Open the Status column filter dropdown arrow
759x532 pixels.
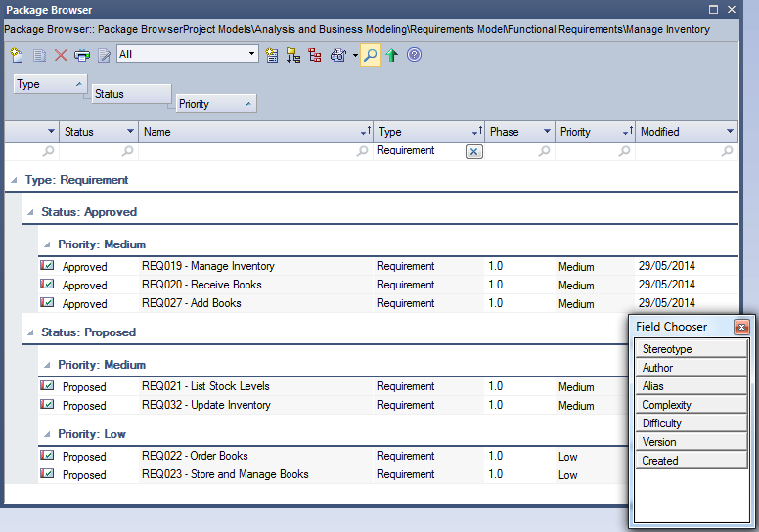(x=130, y=132)
